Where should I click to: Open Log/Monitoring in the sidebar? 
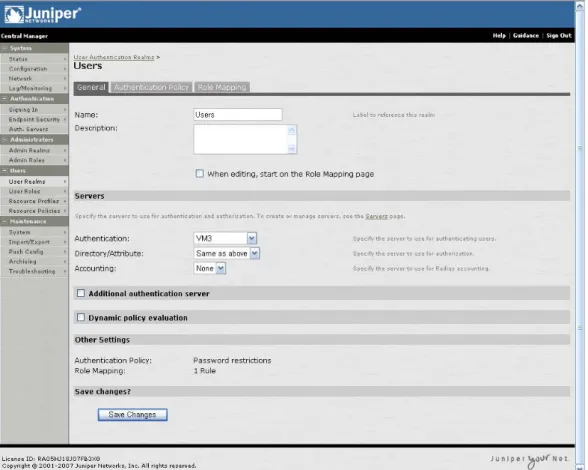(34, 89)
